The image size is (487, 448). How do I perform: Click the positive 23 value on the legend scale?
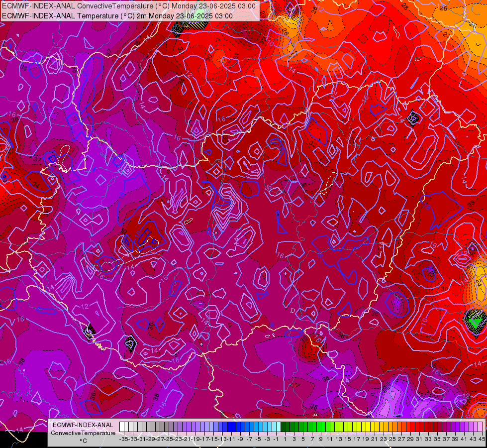tap(384, 439)
